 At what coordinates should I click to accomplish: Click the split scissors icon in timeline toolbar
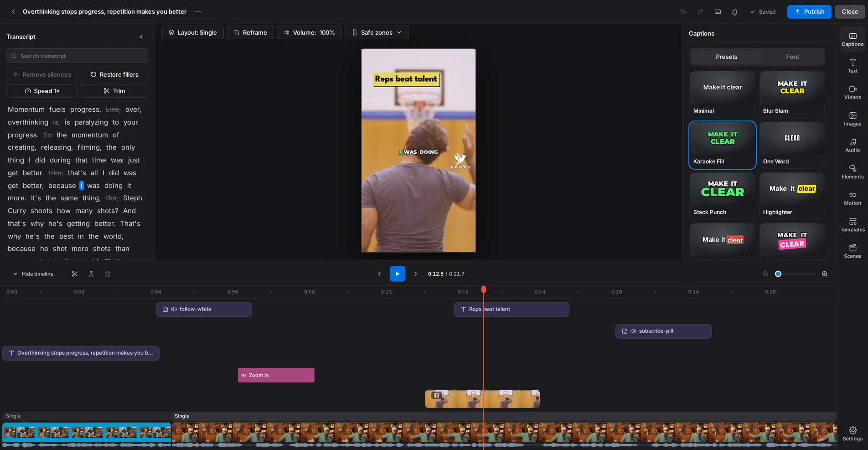pos(75,274)
